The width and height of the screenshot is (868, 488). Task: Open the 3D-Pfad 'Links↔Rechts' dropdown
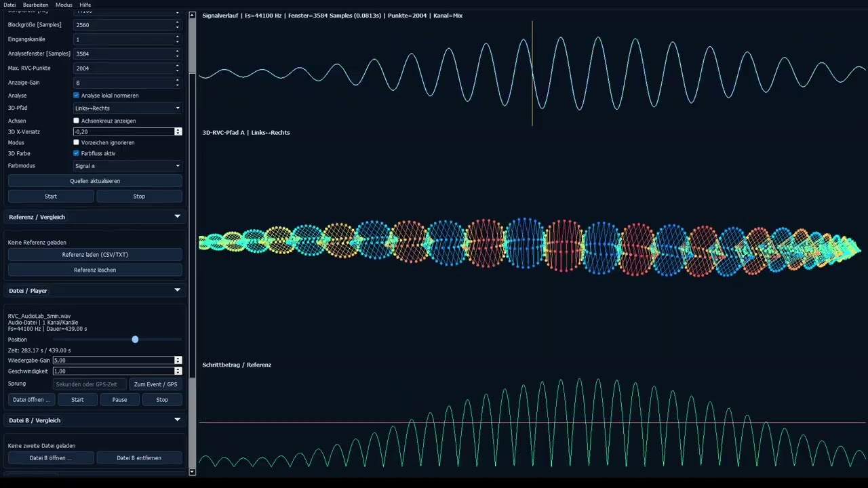pos(127,108)
